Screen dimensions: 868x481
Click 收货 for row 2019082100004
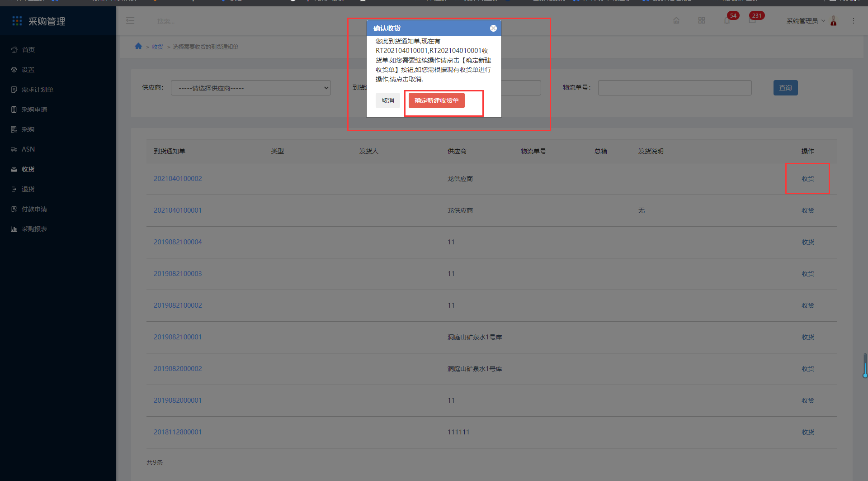807,242
